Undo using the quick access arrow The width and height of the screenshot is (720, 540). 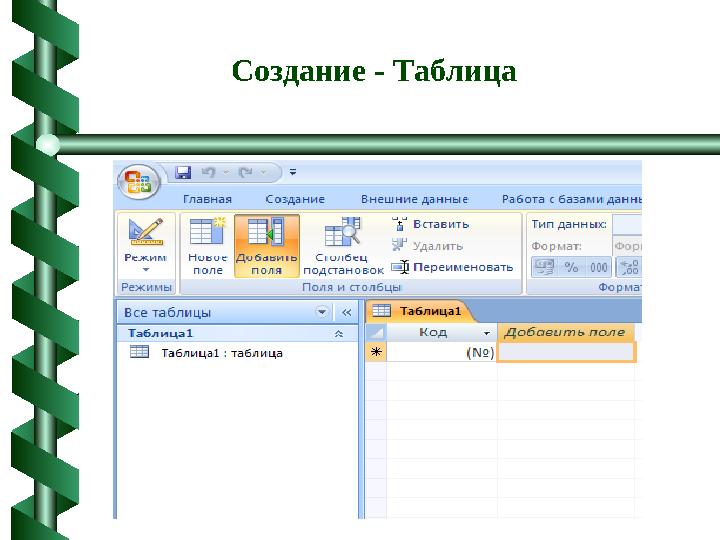209,173
